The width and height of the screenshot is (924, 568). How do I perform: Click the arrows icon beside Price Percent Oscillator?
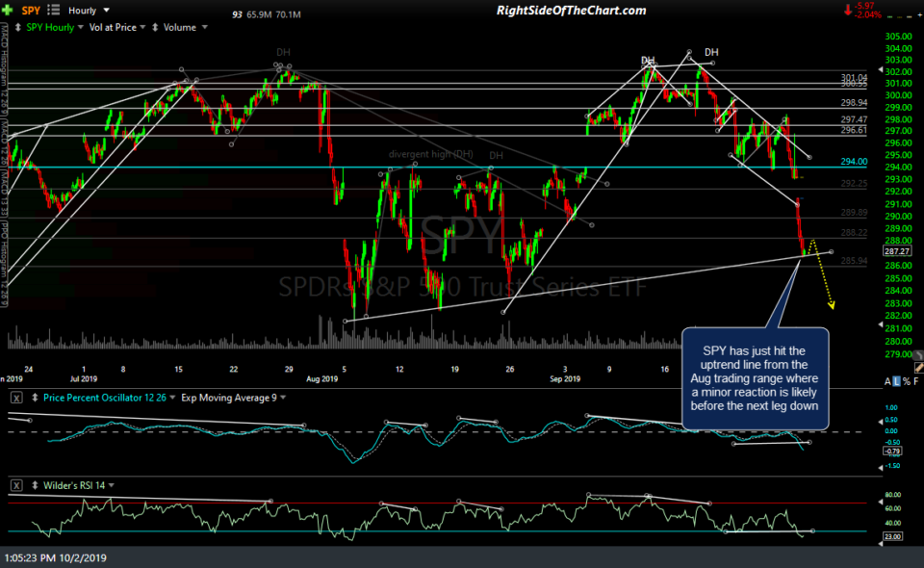tap(33, 397)
